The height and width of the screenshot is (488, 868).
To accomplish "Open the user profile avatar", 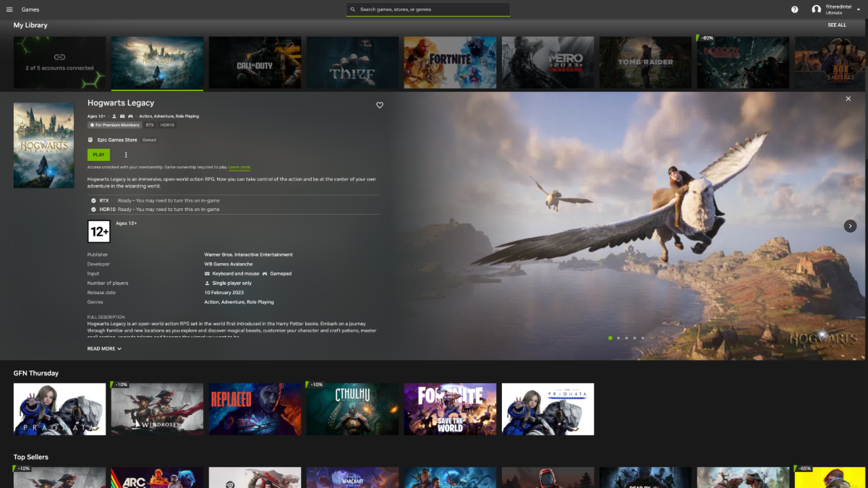I will [x=816, y=9].
